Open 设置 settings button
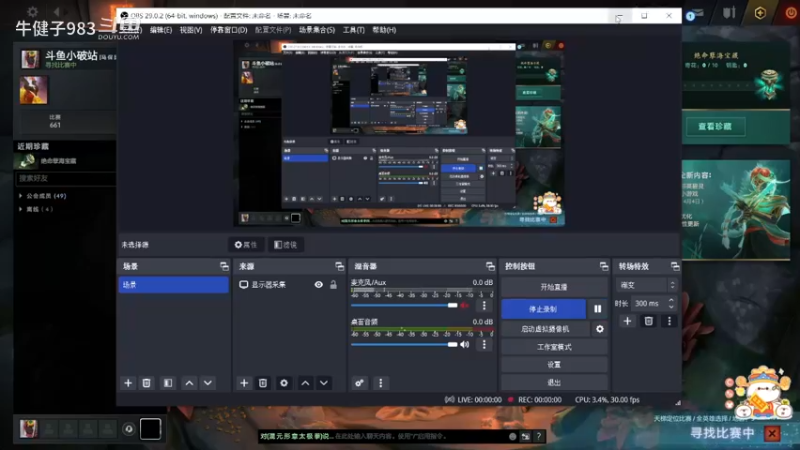This screenshot has width=800, height=450. coord(554,365)
